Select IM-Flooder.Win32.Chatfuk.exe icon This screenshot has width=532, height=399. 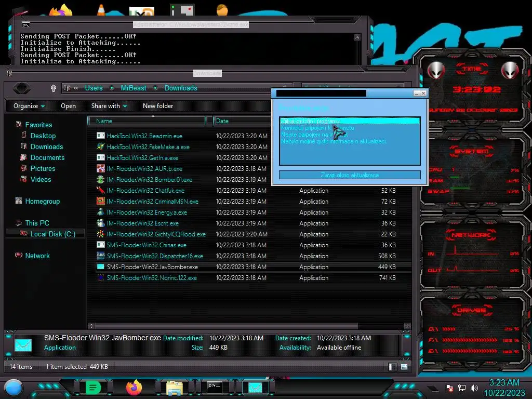tap(100, 190)
